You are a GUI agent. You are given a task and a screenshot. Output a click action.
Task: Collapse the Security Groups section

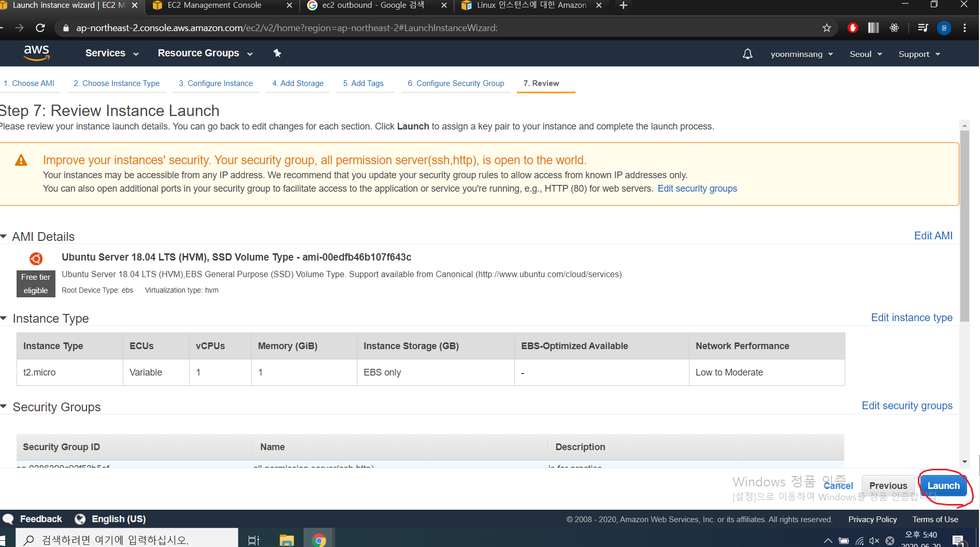coord(4,407)
